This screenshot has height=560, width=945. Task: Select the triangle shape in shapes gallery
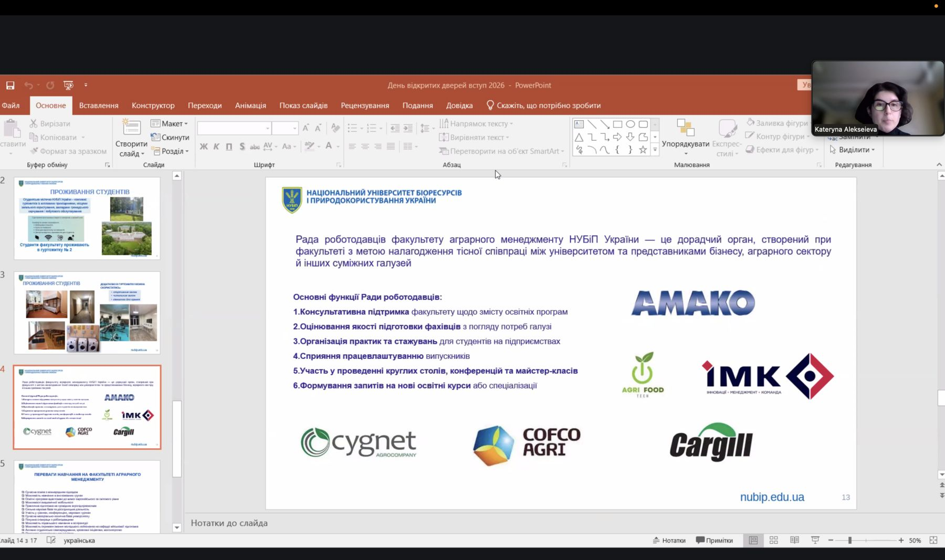click(x=579, y=137)
